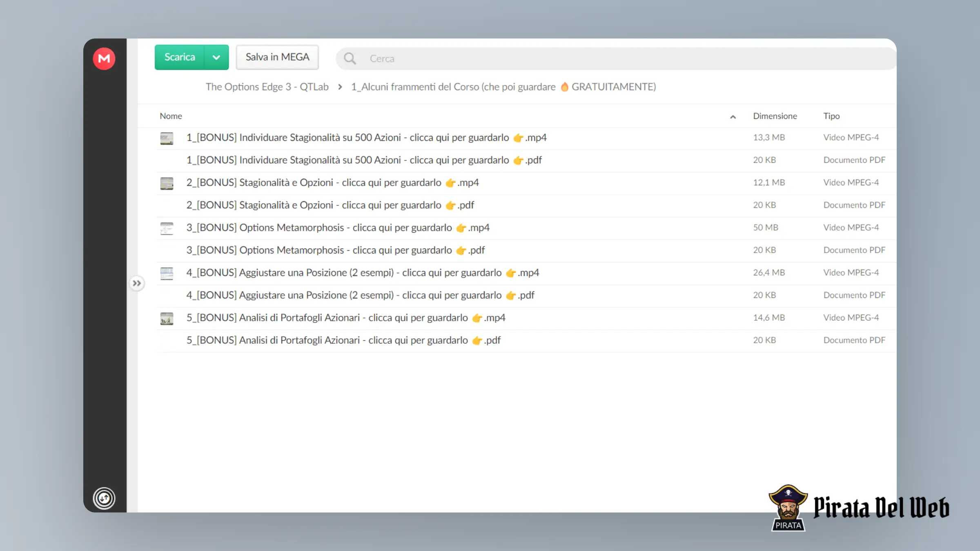Click the green Scarica button
The width and height of the screenshot is (980, 551).
[x=180, y=57]
